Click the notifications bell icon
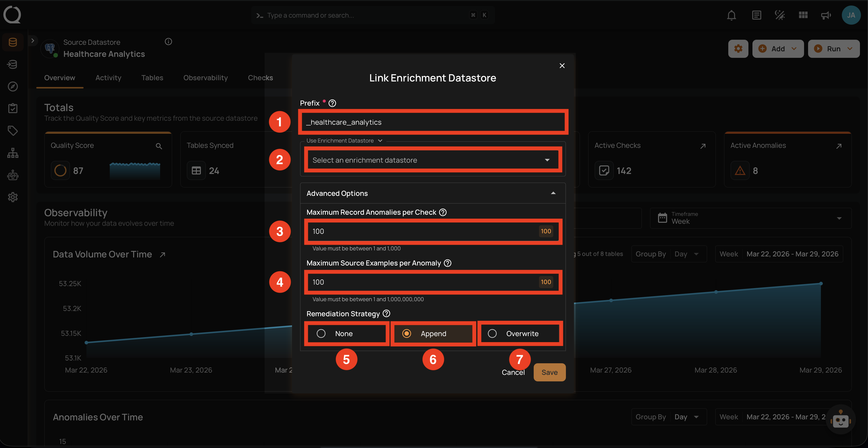This screenshot has width=868, height=448. click(731, 15)
